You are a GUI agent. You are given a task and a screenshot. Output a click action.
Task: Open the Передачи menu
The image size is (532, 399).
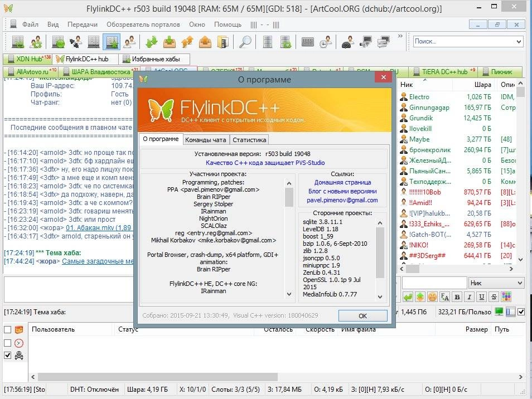click(82, 25)
